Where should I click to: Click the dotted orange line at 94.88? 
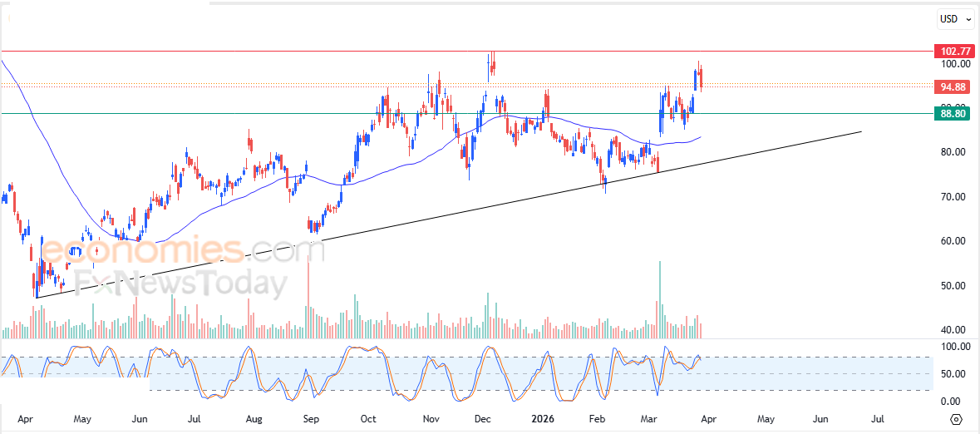465,85
